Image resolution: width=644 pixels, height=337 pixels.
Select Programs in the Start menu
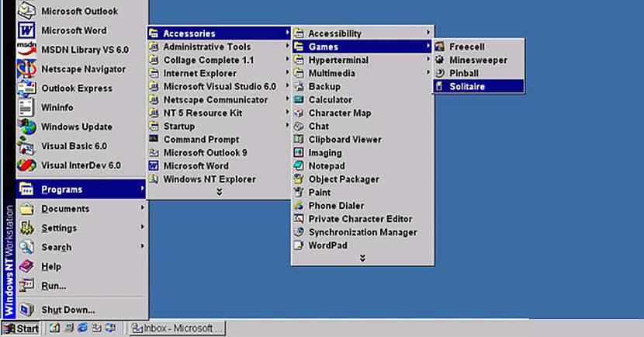click(x=81, y=189)
